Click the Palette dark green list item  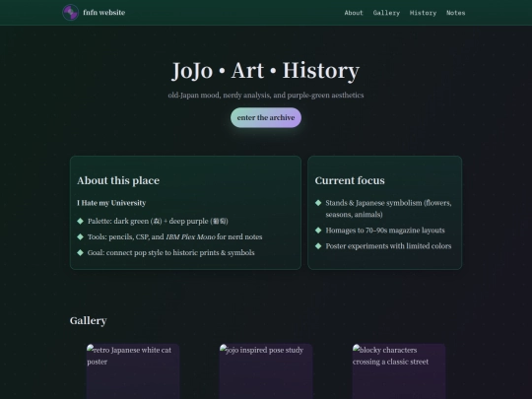coord(158,222)
